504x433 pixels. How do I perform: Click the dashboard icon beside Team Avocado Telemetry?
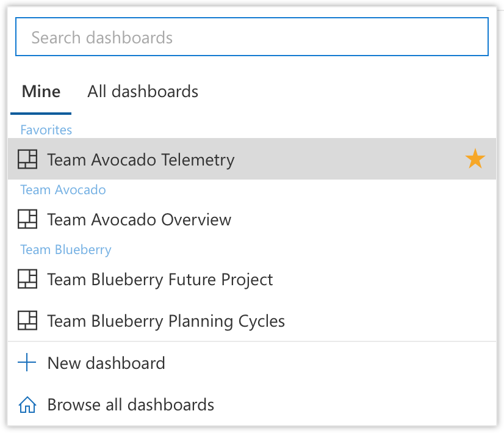click(27, 159)
